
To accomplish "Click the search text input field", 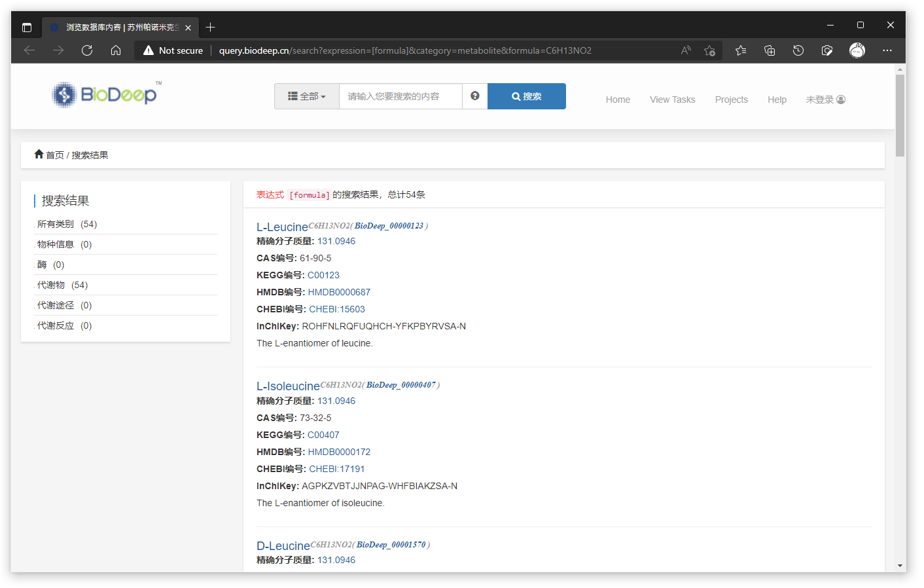I will [x=400, y=96].
